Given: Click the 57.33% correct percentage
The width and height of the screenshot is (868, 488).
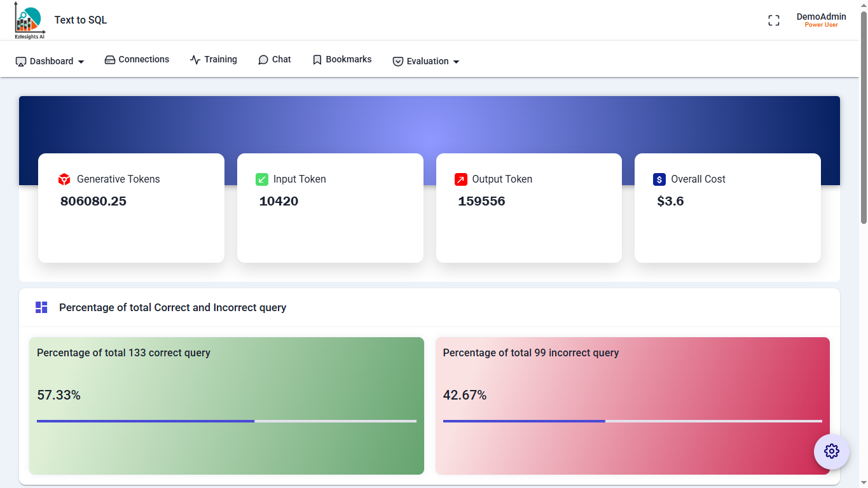Looking at the screenshot, I should 59,396.
